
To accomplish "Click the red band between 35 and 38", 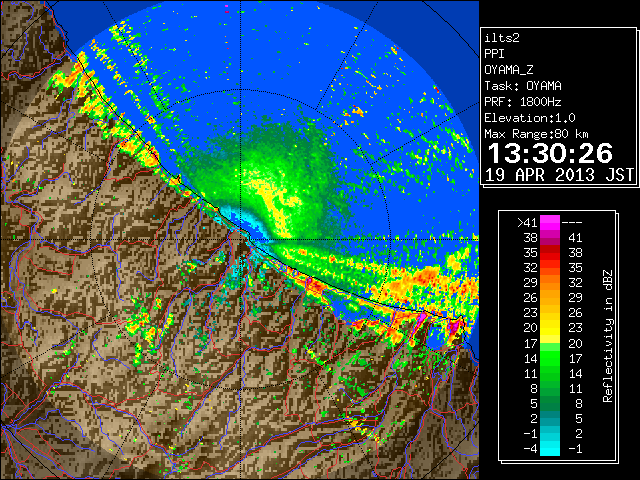I will coord(550,253).
